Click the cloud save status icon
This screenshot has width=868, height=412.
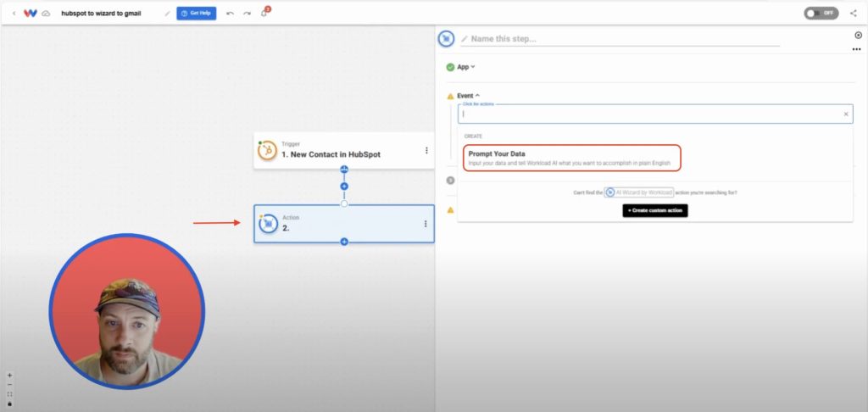[x=46, y=14]
